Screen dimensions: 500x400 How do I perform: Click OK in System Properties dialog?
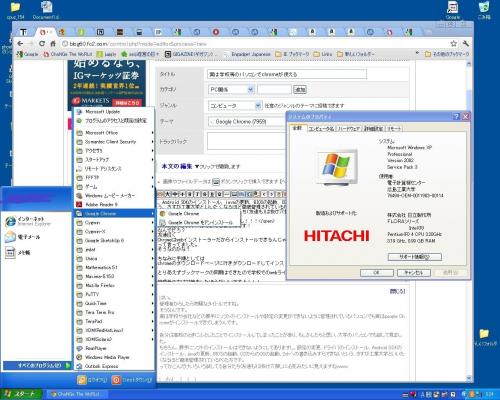pyautogui.click(x=377, y=273)
